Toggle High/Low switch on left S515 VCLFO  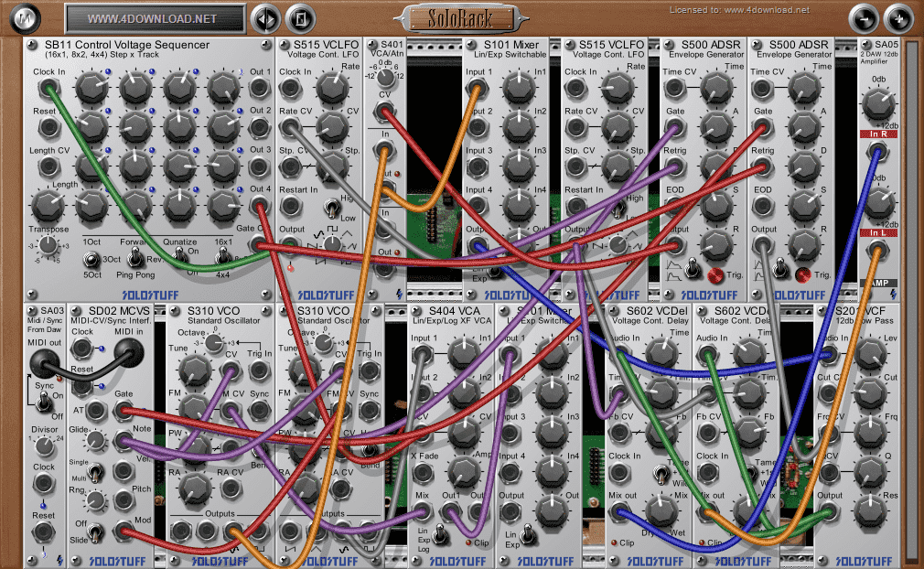332,208
